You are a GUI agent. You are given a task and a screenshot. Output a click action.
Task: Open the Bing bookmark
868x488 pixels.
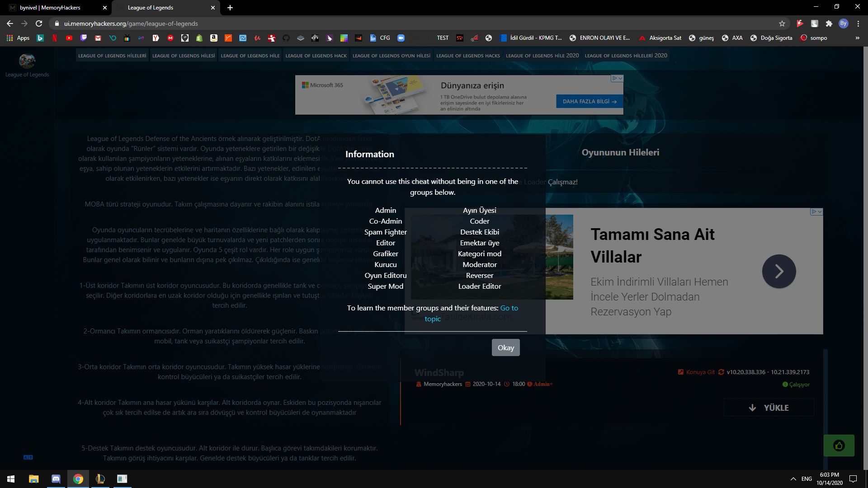40,38
